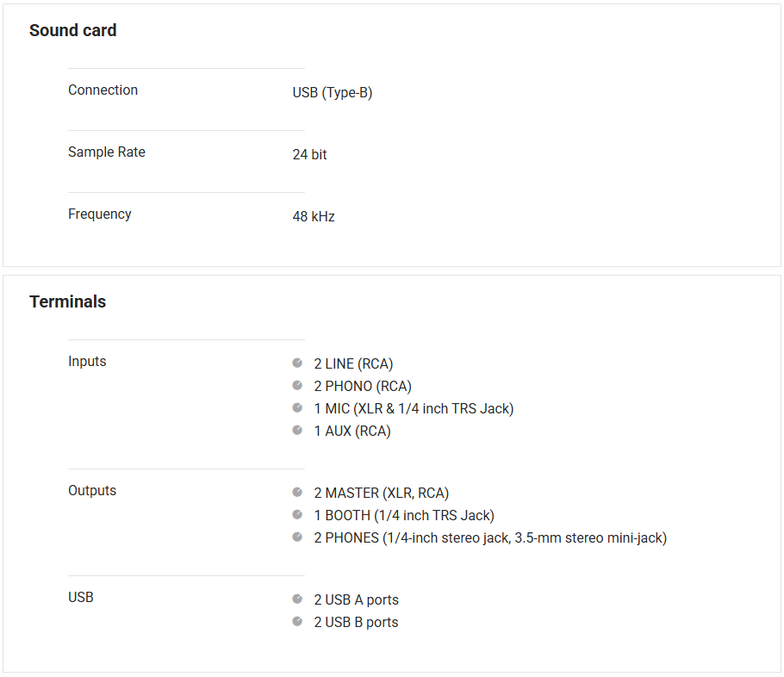This screenshot has width=784, height=677.
Task: Select the Sample Rate label
Action: tap(107, 152)
